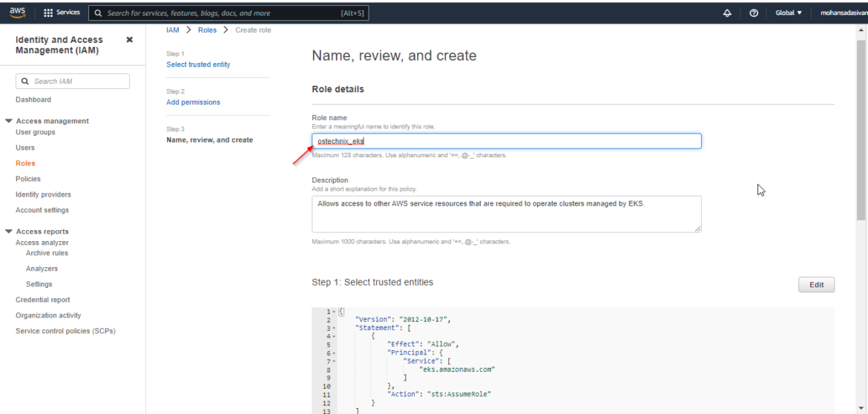Click the AWS logo home icon

click(17, 12)
